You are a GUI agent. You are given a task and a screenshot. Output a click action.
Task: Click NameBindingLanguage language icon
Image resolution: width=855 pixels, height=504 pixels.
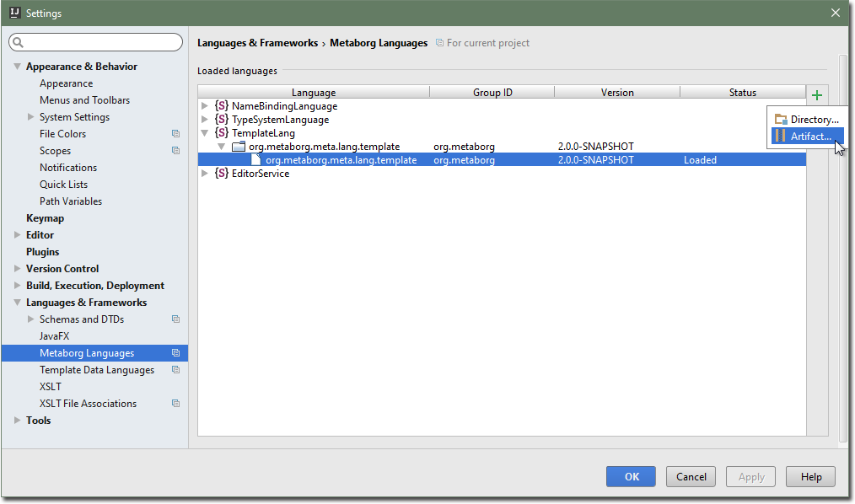pos(222,105)
